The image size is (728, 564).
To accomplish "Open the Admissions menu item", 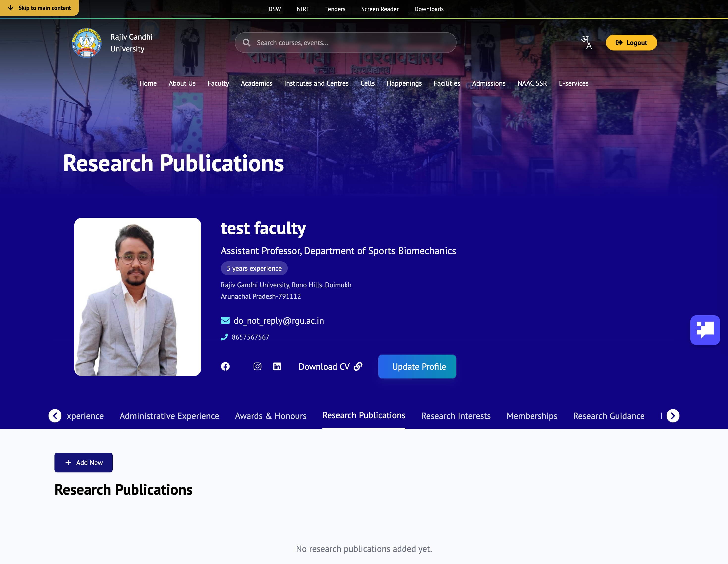I will click(489, 83).
